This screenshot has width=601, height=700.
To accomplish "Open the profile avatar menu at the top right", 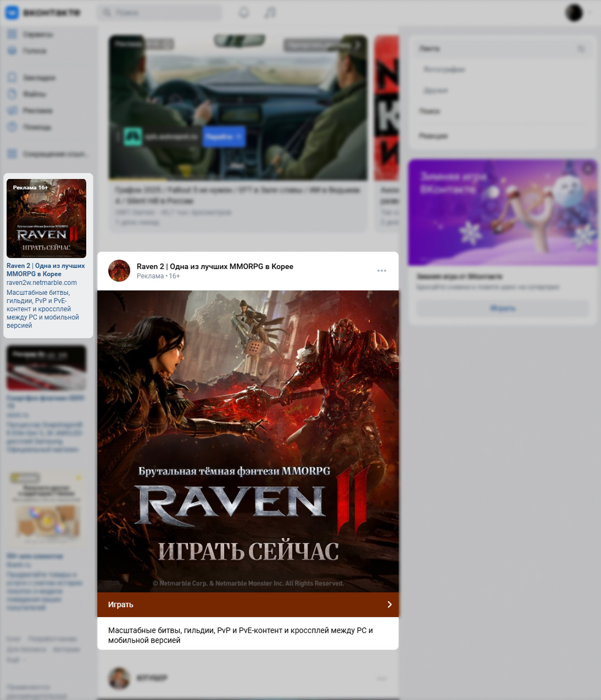I will coord(574,12).
